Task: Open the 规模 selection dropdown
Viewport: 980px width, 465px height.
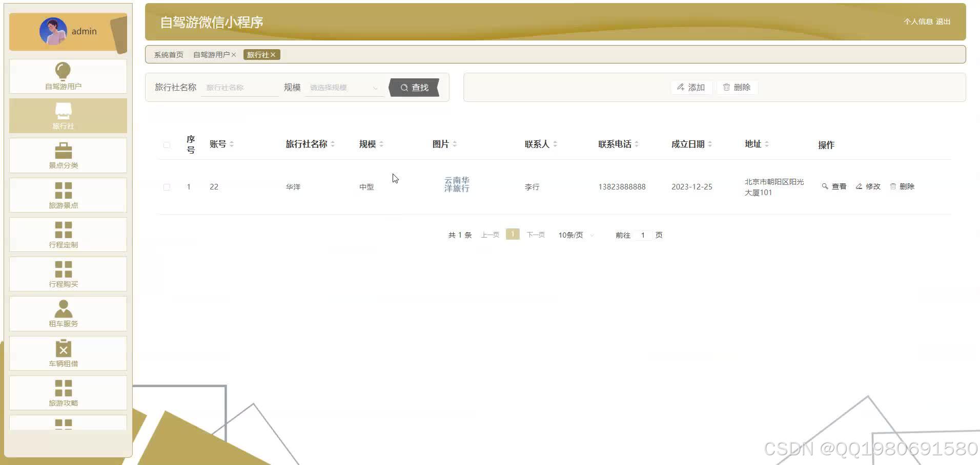Action: tap(342, 87)
